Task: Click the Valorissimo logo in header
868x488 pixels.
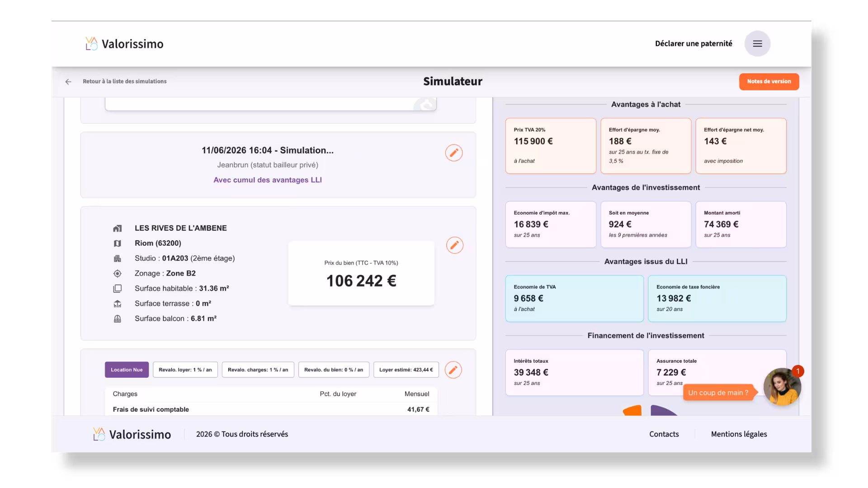Action: 124,44
